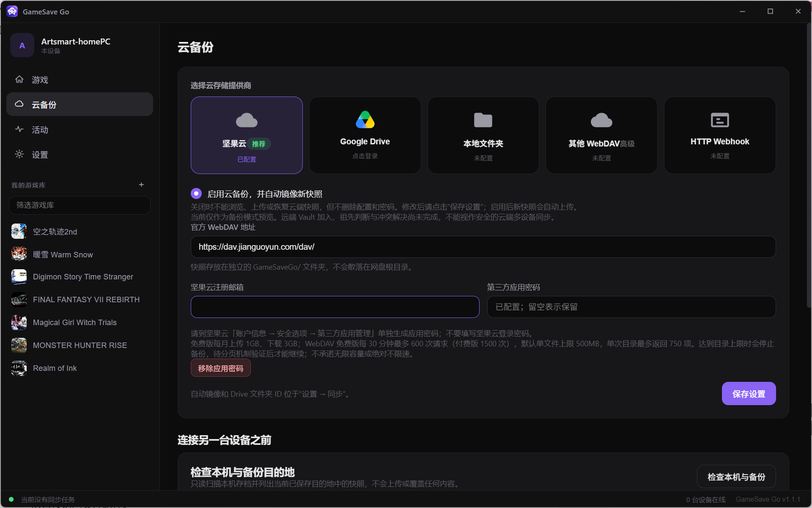The height and width of the screenshot is (508, 812).
Task: Click the MONSTER HUNTER RISE icon
Action: [x=19, y=345]
